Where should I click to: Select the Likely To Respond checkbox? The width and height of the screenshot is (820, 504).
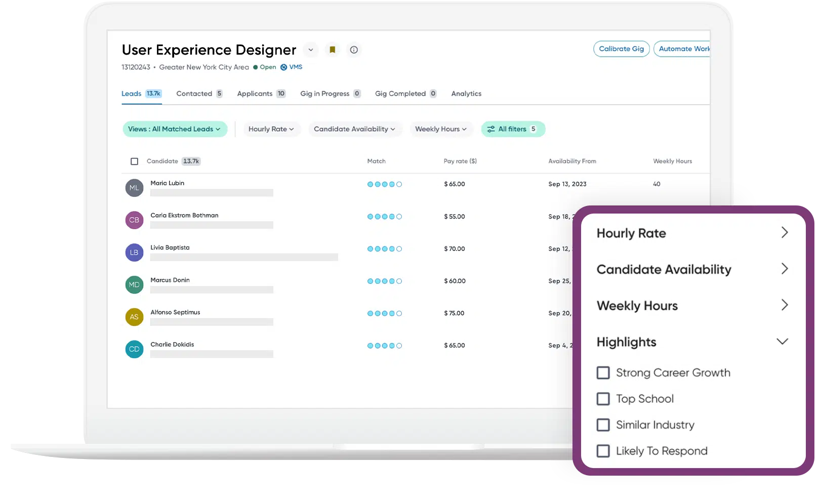[603, 451]
